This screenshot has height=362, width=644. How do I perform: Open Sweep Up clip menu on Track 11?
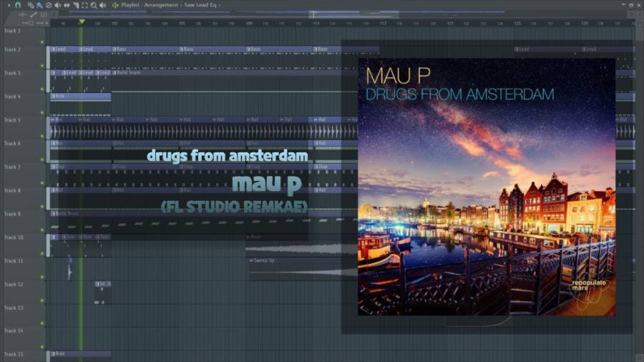(251, 260)
